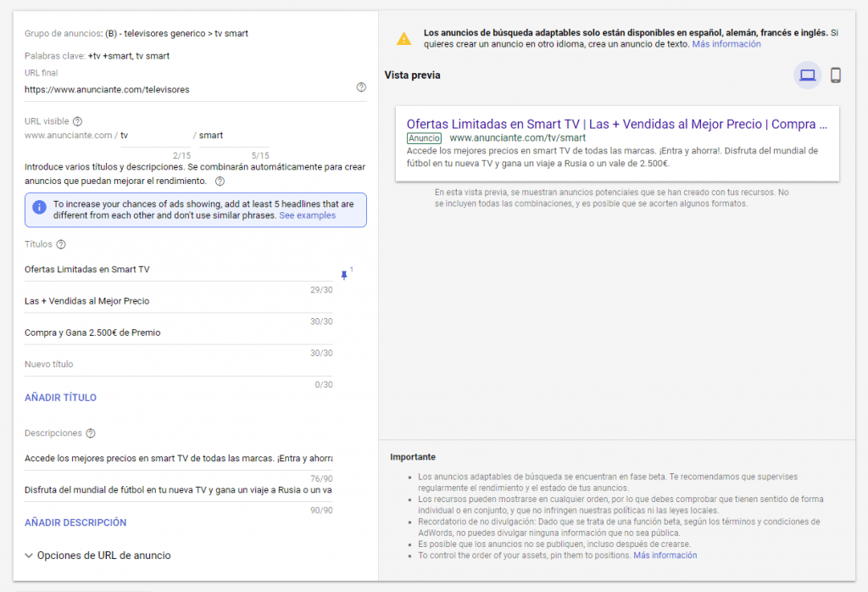This screenshot has height=592, width=868.
Task: Click the info icon in headline tip
Action: (x=39, y=207)
